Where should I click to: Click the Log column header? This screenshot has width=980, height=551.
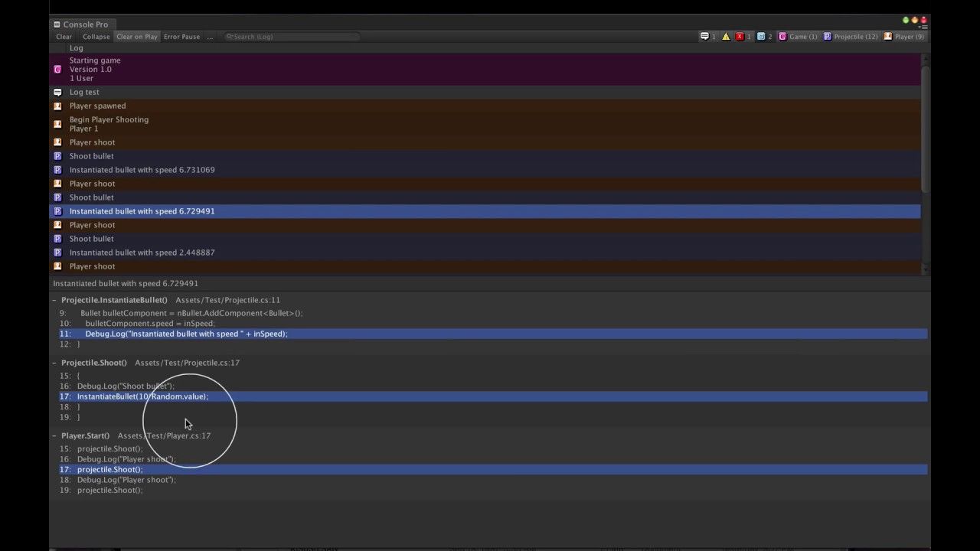pos(77,47)
